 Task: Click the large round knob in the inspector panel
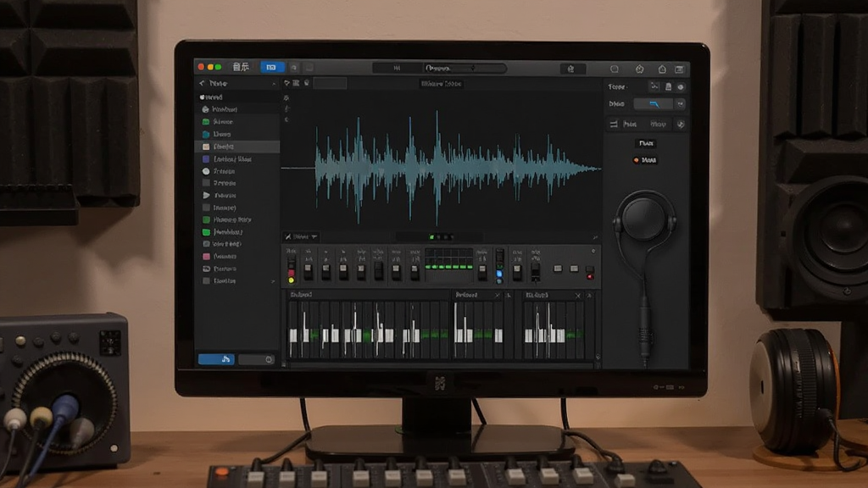(x=644, y=218)
